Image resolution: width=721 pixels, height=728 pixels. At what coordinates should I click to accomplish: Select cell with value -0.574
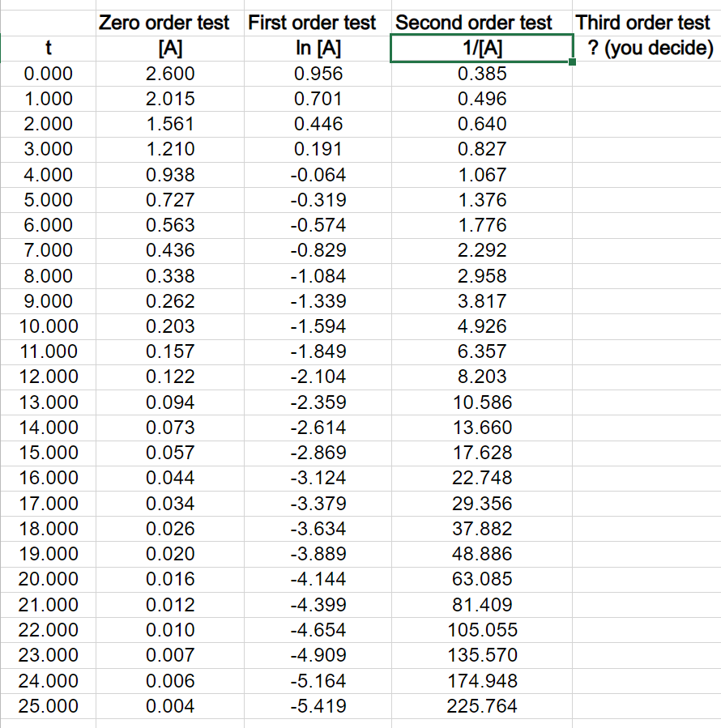(x=318, y=225)
